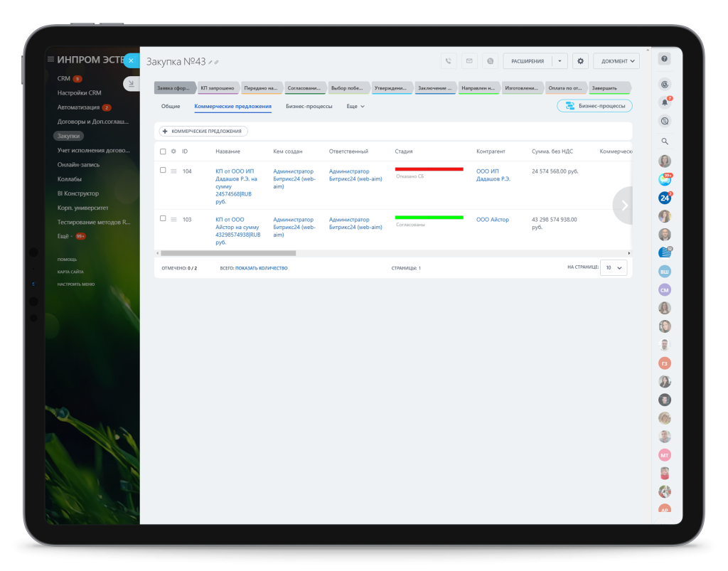Click the green stage bar for ID 103
Image resolution: width=728 pixels, height=571 pixels.
pyautogui.click(x=429, y=218)
